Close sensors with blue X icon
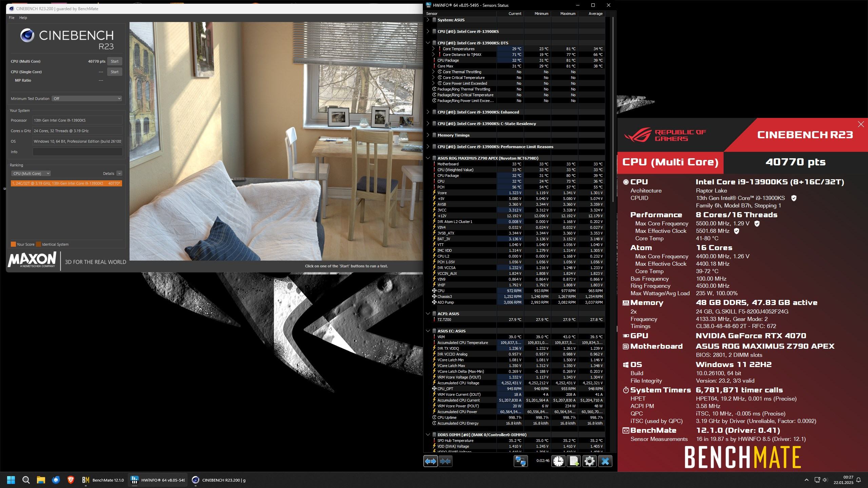This screenshot has height=488, width=868. (x=605, y=461)
